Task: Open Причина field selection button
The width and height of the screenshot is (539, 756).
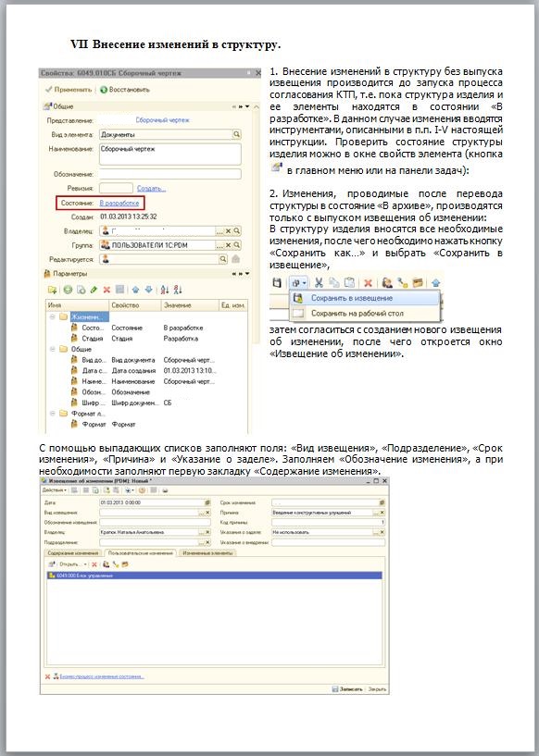Action: 375,513
